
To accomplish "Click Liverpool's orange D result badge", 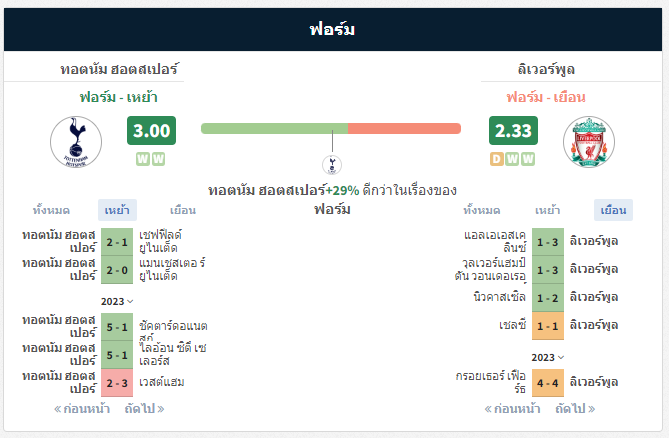I will click(x=496, y=159).
